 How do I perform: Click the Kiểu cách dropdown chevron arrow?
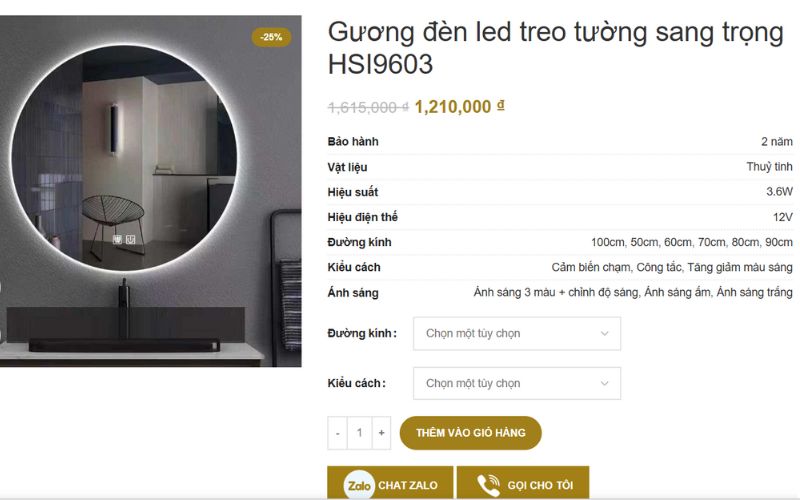[605, 384]
